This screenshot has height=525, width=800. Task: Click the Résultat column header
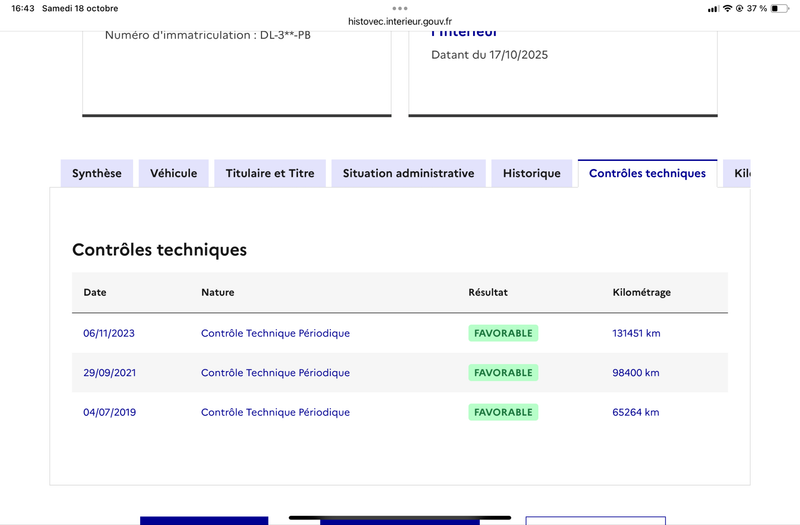pyautogui.click(x=488, y=292)
